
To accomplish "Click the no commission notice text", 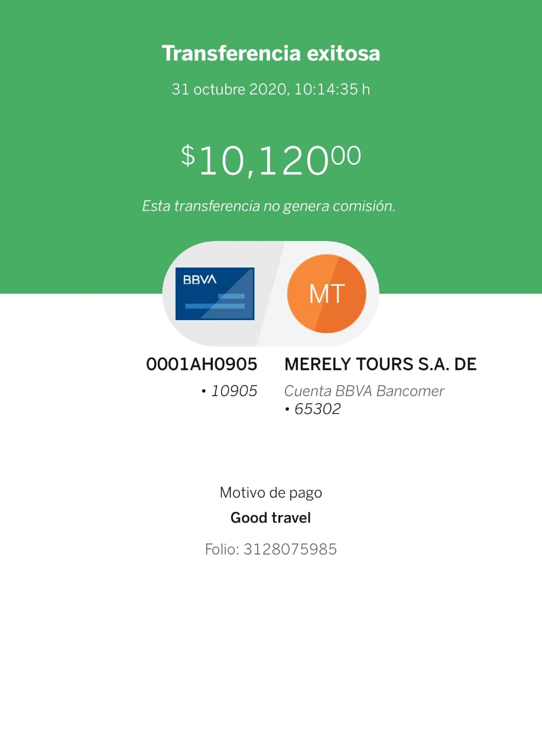I will pyautogui.click(x=268, y=206).
